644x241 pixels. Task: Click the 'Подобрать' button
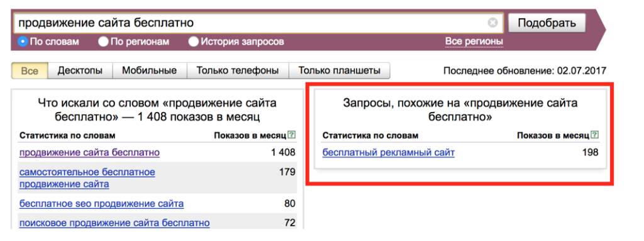pyautogui.click(x=547, y=23)
